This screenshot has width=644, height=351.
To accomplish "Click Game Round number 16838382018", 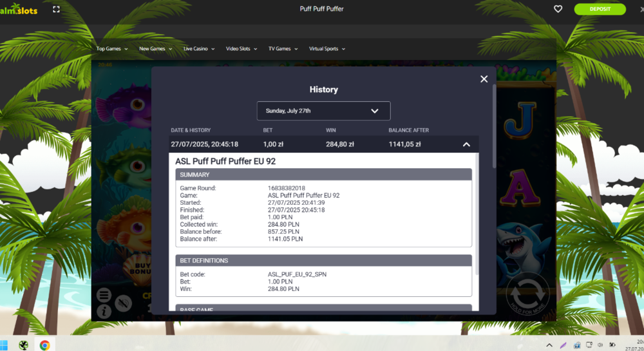I will tap(287, 188).
